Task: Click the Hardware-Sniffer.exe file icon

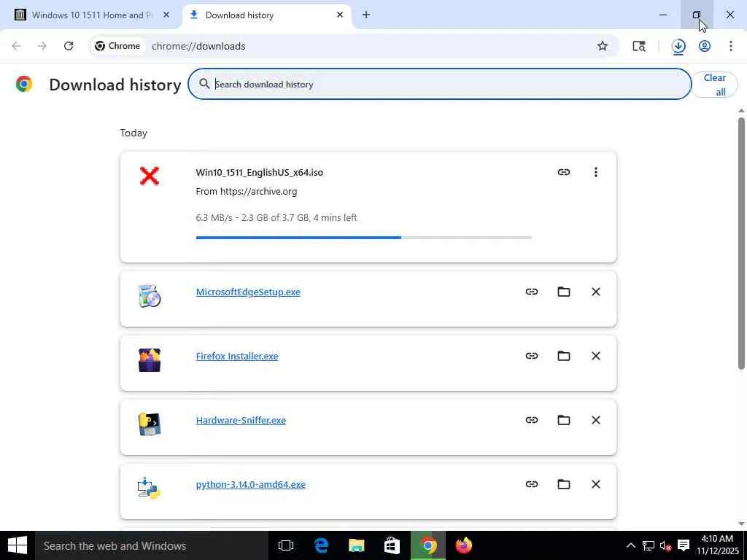Action: click(x=149, y=424)
